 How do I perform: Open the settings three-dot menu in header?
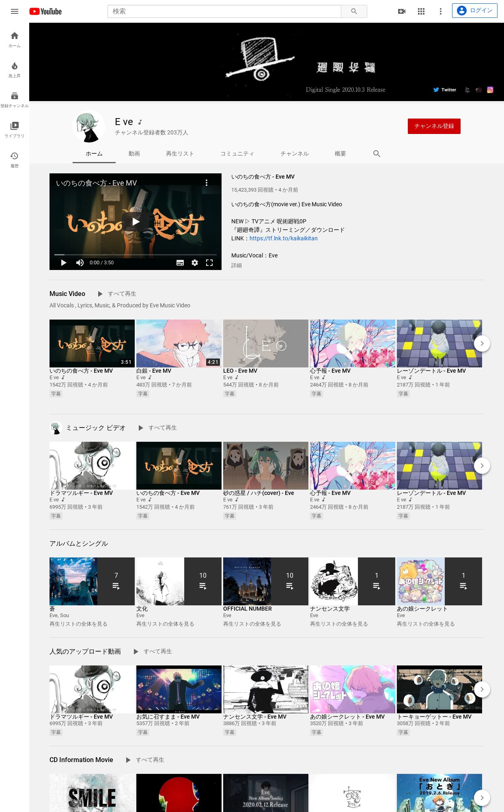[x=441, y=11]
